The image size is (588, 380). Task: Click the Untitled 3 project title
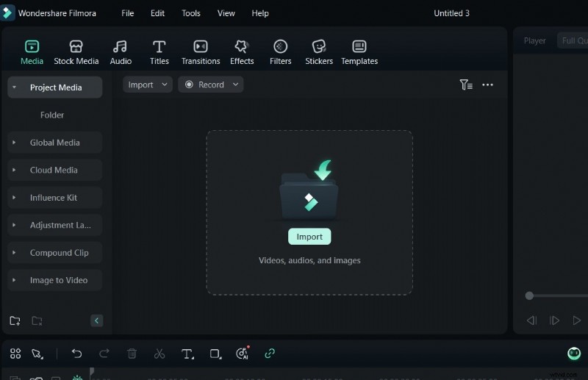tap(451, 13)
